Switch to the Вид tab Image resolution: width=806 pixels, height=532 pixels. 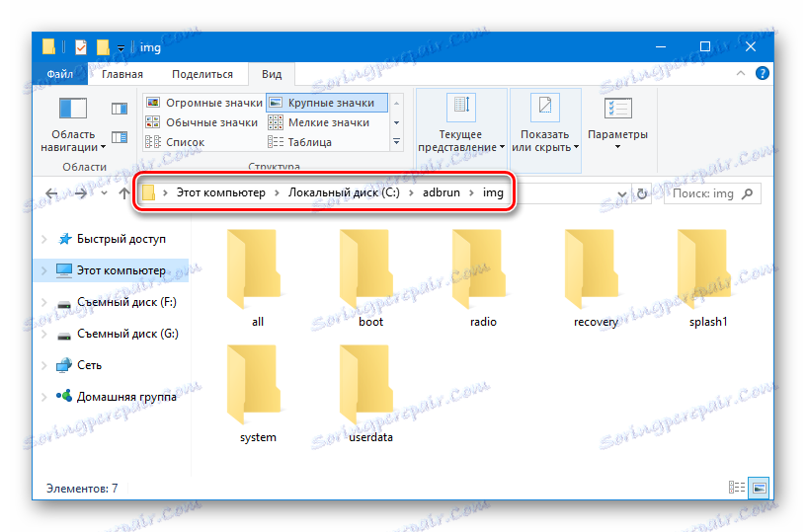tap(272, 74)
